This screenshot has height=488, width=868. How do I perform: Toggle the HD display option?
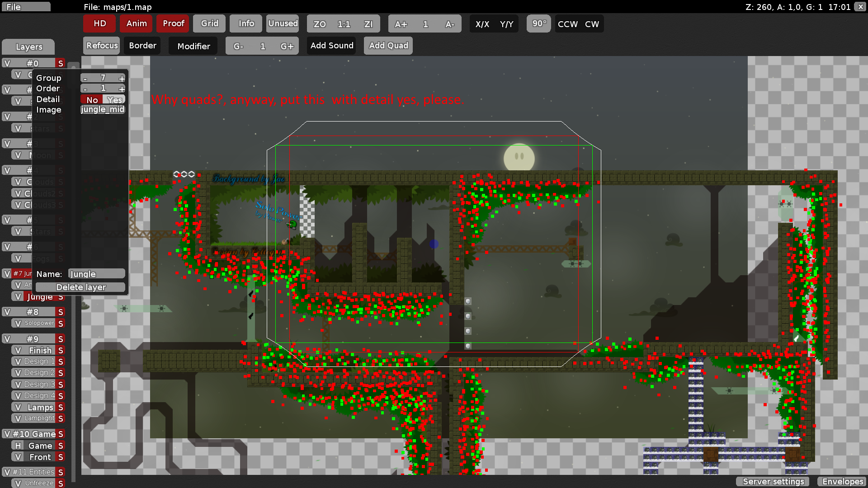pyautogui.click(x=99, y=23)
